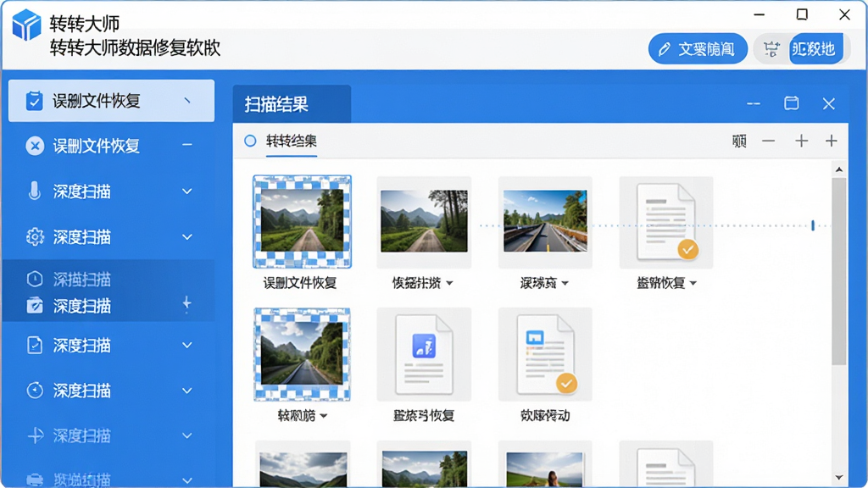This screenshot has width=868, height=488.
Task: Click the hexagon clock icon beside 深描扫描
Action: tap(34, 279)
